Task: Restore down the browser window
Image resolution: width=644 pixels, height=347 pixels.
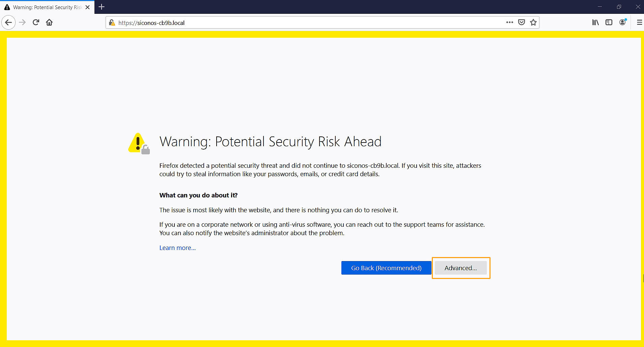Action: click(x=619, y=7)
